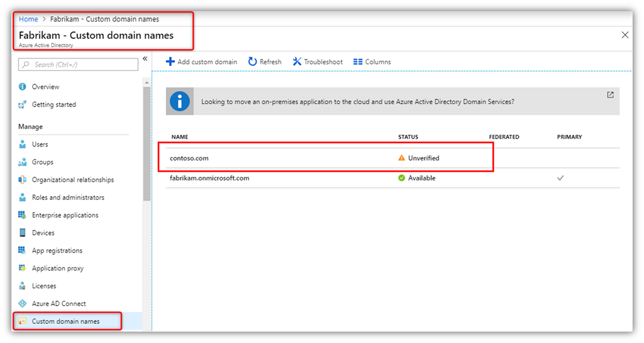Image resolution: width=644 pixels, height=343 pixels.
Task: Sort by STATUS column header
Action: (x=408, y=137)
